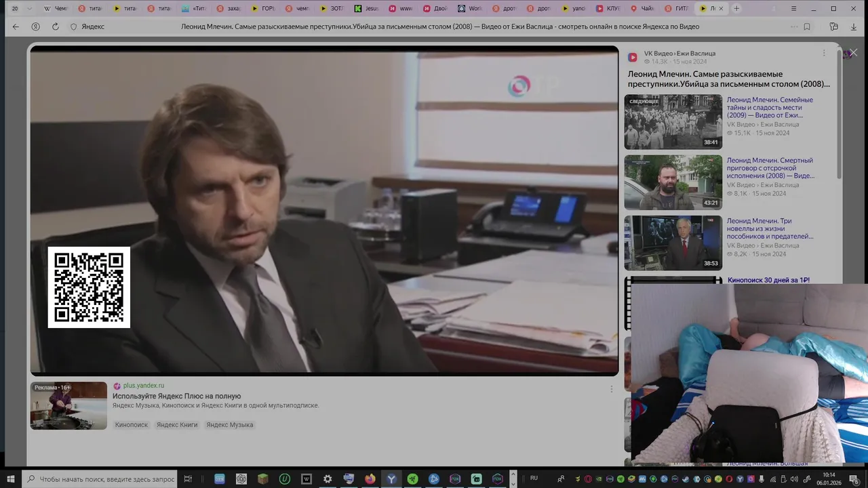Bookmark this page using the bookmark icon
The height and width of the screenshot is (488, 868).
807,26
